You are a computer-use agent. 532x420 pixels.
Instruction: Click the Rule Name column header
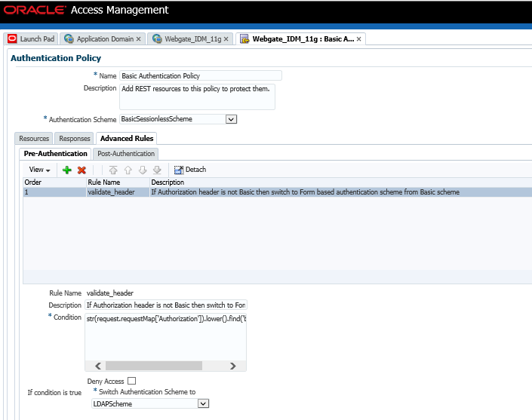[118, 182]
